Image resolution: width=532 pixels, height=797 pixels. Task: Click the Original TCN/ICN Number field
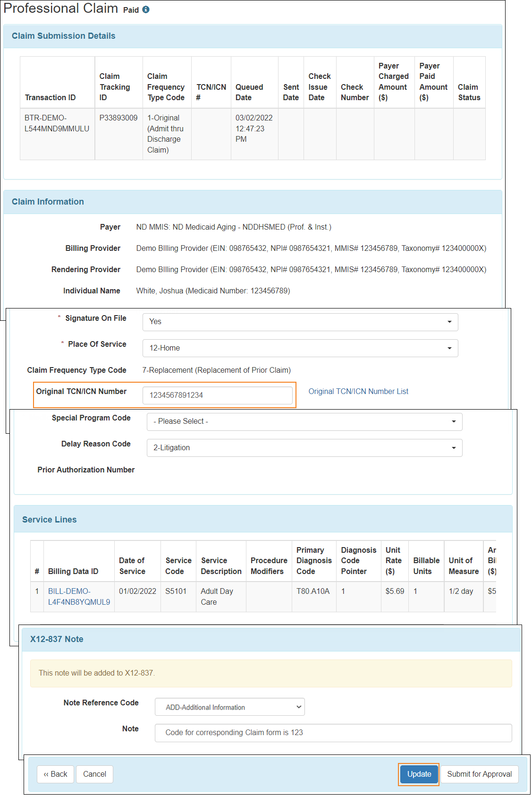click(217, 395)
